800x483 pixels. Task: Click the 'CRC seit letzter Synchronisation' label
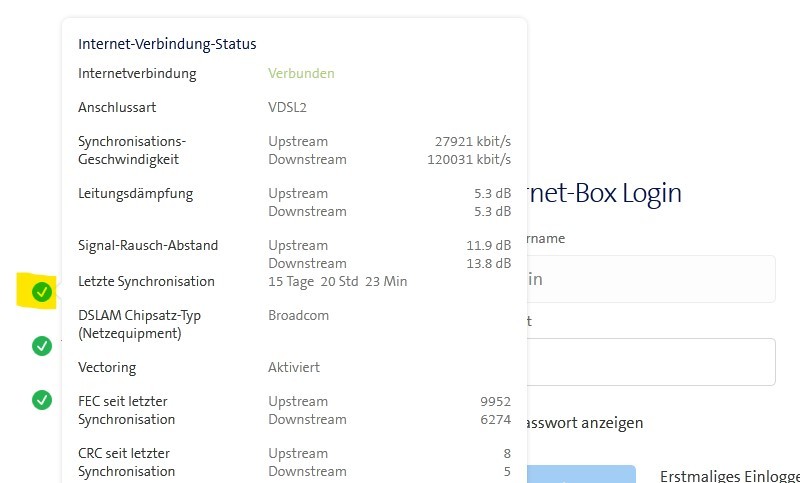pyautogui.click(x=127, y=462)
